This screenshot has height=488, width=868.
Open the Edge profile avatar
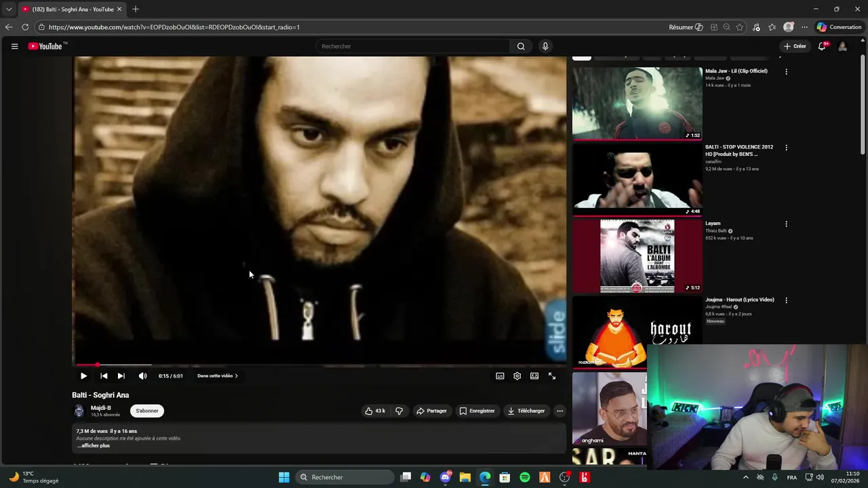(789, 27)
